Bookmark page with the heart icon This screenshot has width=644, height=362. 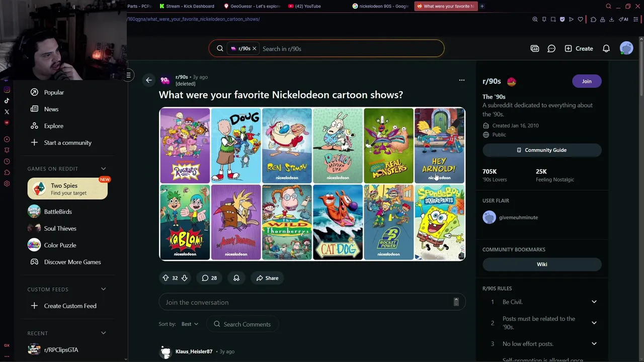click(580, 19)
